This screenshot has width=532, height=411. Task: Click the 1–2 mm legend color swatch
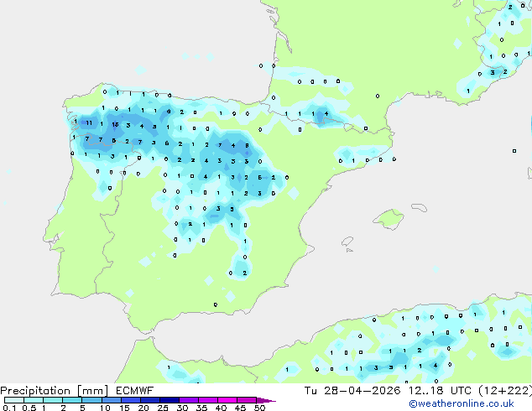tap(53, 400)
